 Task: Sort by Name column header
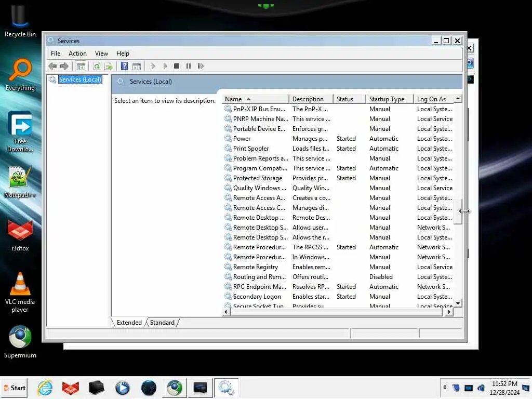pos(256,99)
